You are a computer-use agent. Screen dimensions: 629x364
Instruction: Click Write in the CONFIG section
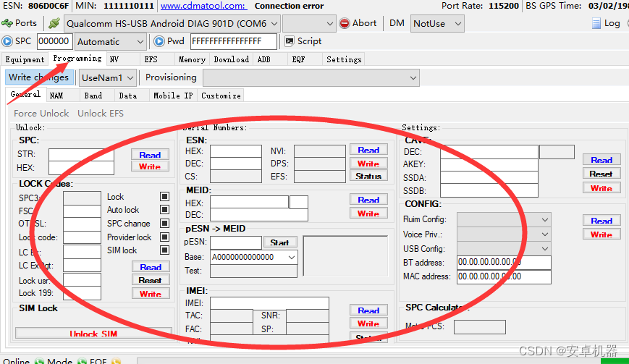601,234
